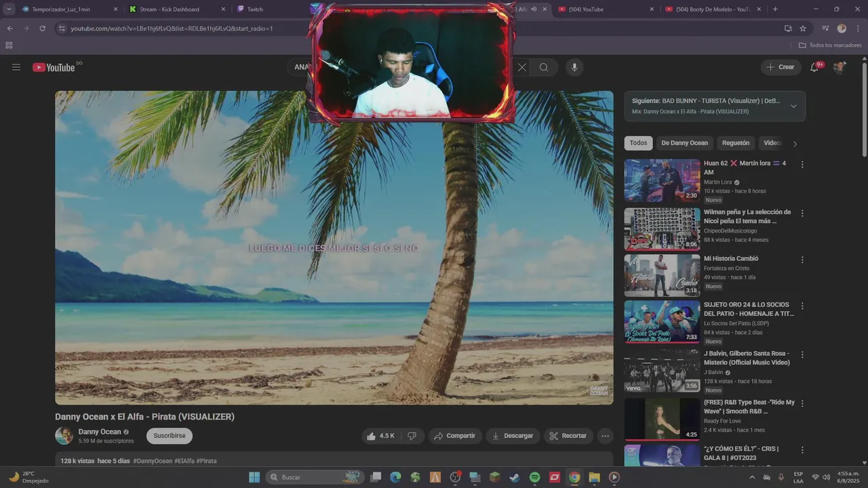Click the Crear create button
The image size is (868, 488).
781,67
